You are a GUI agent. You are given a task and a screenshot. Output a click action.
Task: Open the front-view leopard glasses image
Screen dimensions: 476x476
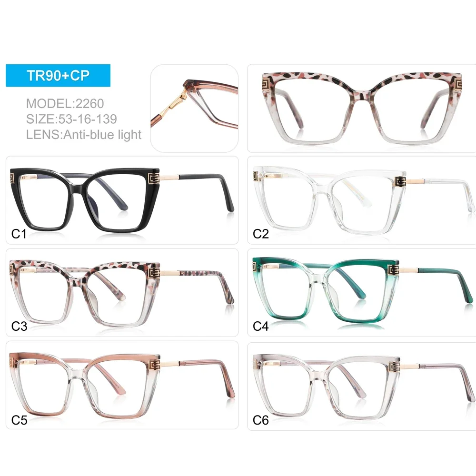point(362,108)
